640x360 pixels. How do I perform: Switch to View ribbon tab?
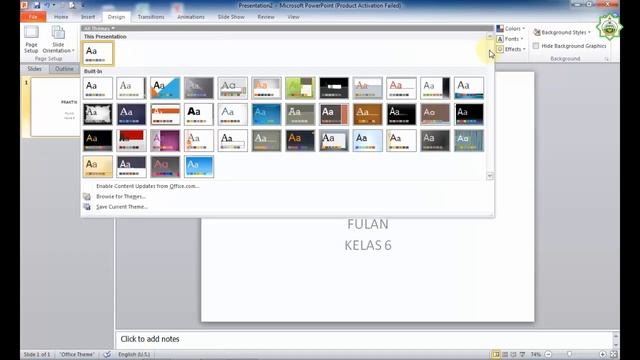pos(293,17)
